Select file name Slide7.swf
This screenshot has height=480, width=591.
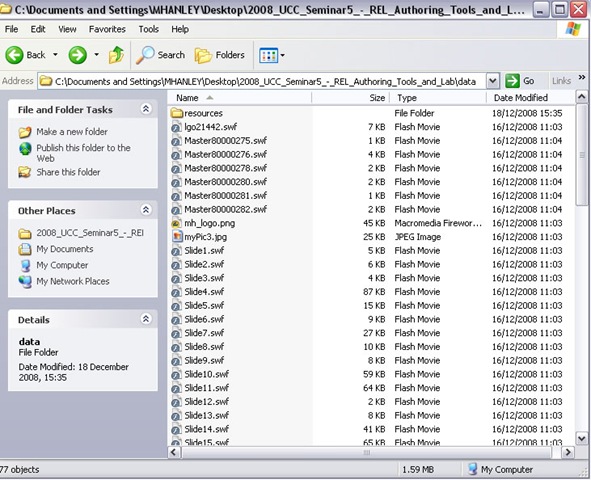[204, 333]
